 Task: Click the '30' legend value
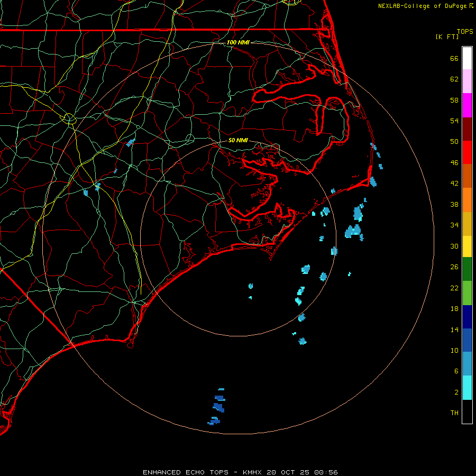click(x=454, y=246)
